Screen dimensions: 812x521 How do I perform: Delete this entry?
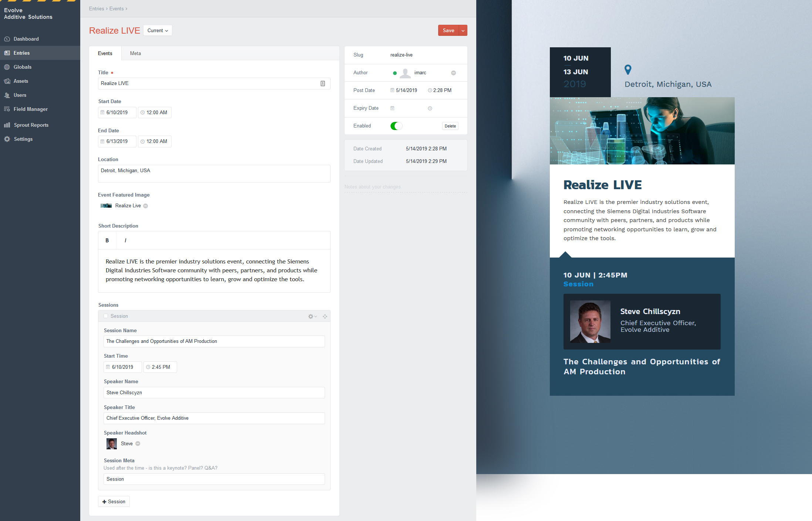coord(450,126)
